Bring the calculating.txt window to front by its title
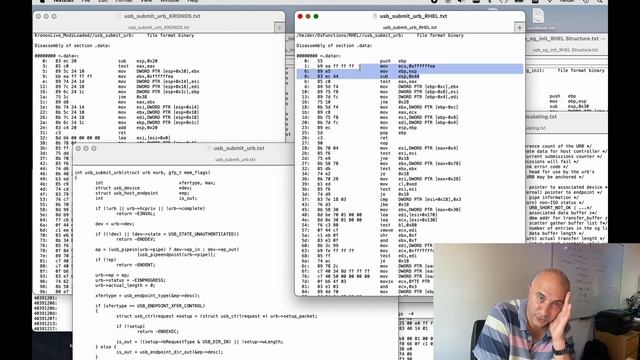This screenshot has width=640, height=360. (x=541, y=117)
